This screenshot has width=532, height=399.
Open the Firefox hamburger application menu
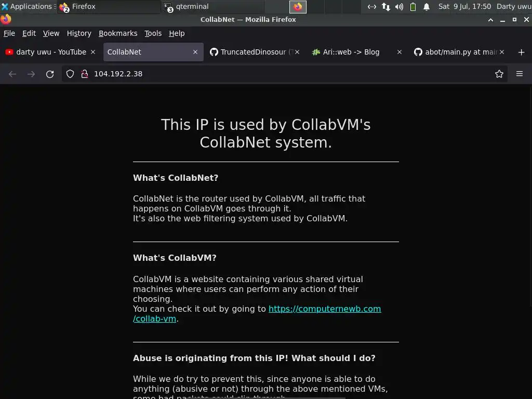click(x=520, y=74)
